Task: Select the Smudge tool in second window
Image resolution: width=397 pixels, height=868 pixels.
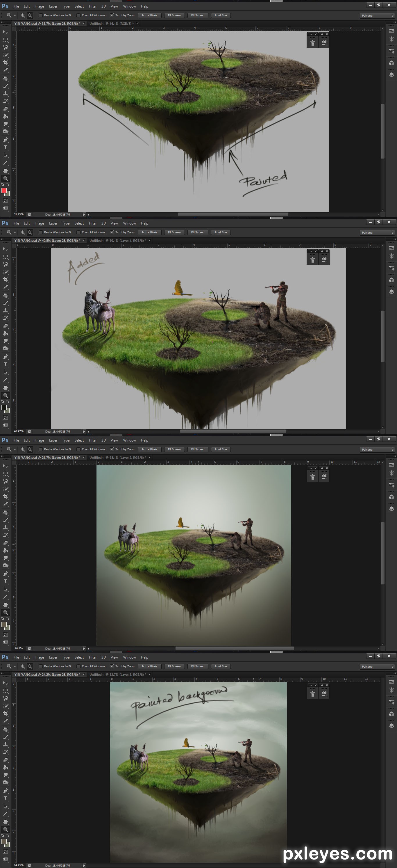Action: [6, 341]
